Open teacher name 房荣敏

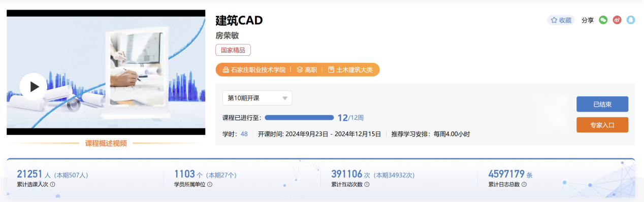[x=227, y=36]
